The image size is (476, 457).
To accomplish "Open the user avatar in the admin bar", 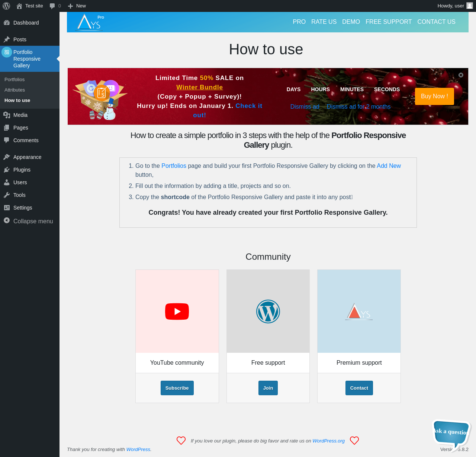I will click(470, 6).
